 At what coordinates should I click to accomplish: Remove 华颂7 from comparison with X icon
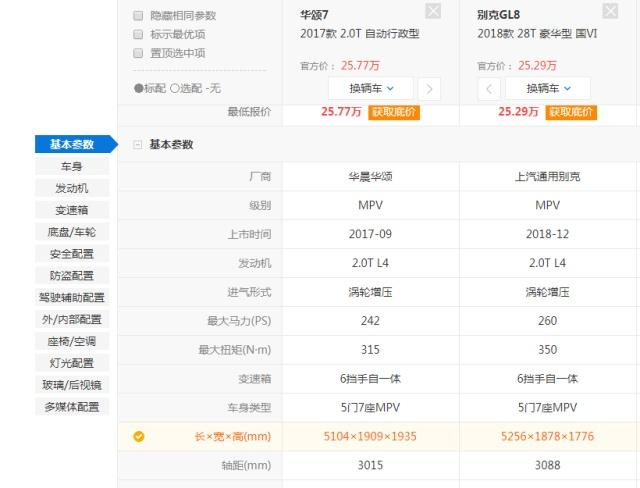click(433, 11)
